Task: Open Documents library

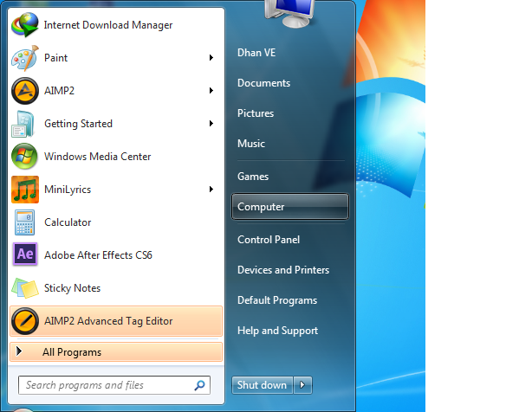Action: 263,83
